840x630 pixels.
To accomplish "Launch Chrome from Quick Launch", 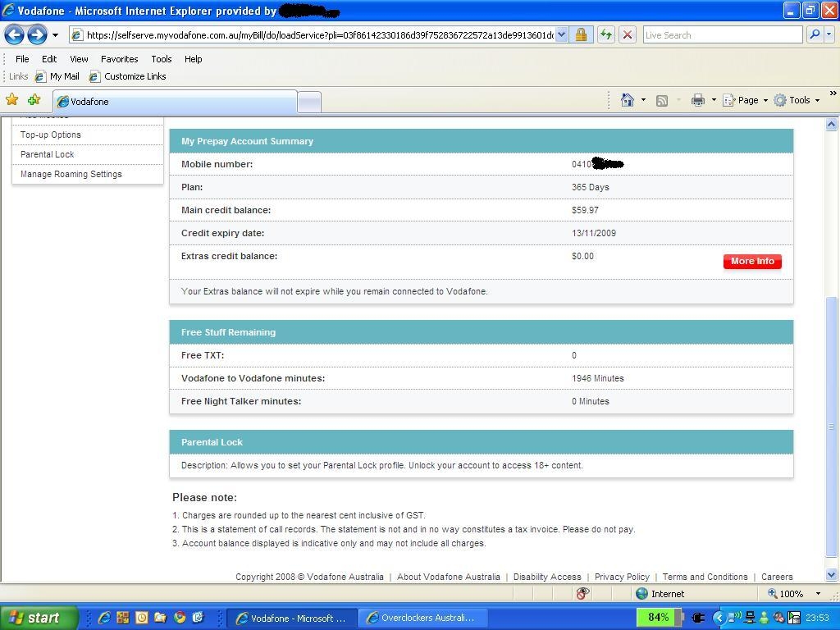I will point(180,618).
